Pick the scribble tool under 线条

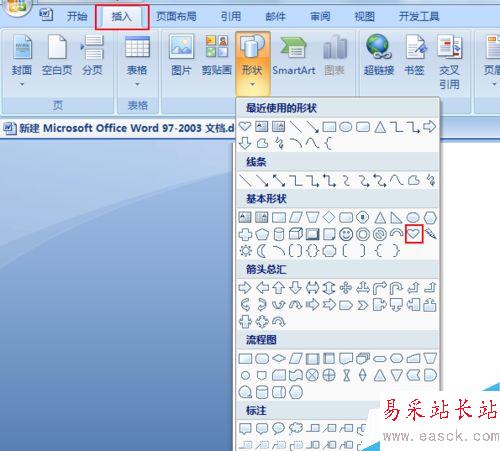coord(431,180)
